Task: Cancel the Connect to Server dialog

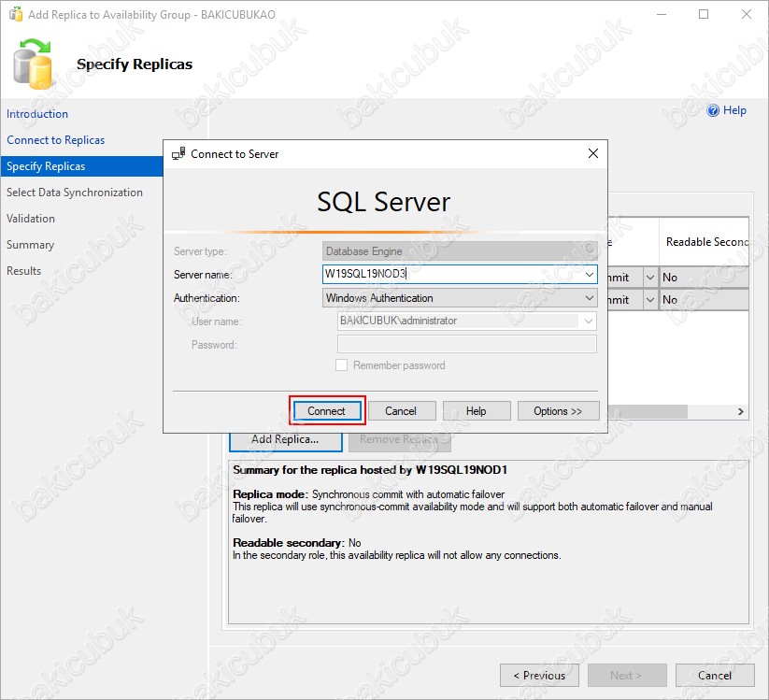Action: point(401,410)
